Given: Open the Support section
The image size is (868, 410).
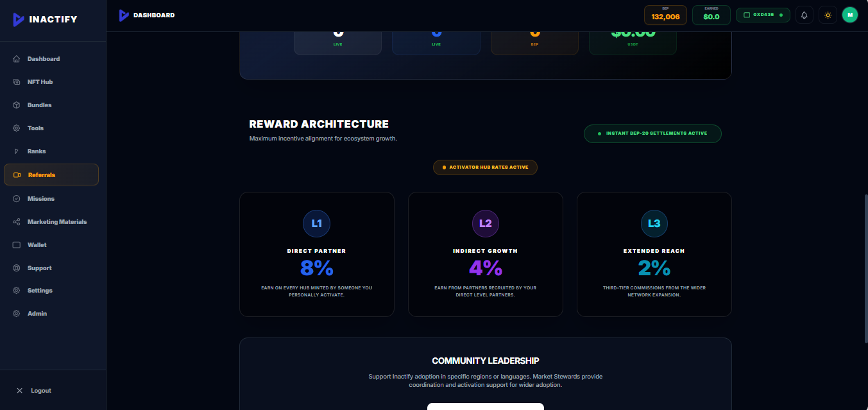Looking at the screenshot, I should point(38,268).
